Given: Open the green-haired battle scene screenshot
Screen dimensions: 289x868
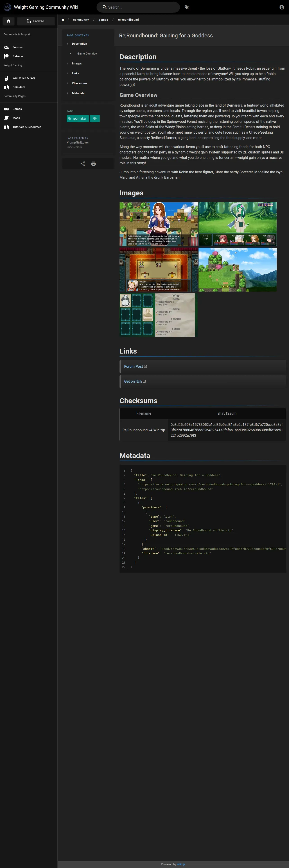Looking at the screenshot, I should [237, 224].
